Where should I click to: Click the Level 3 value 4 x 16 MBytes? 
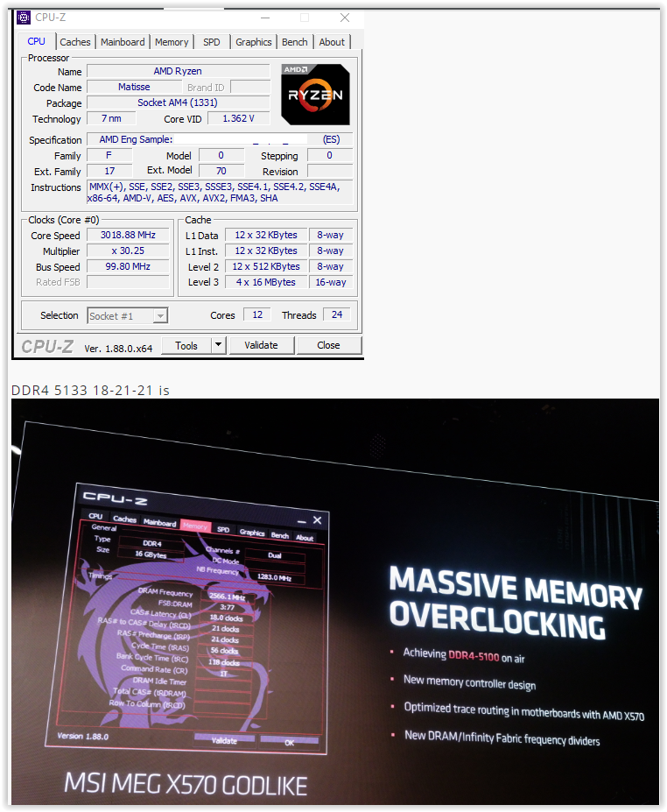(x=266, y=282)
